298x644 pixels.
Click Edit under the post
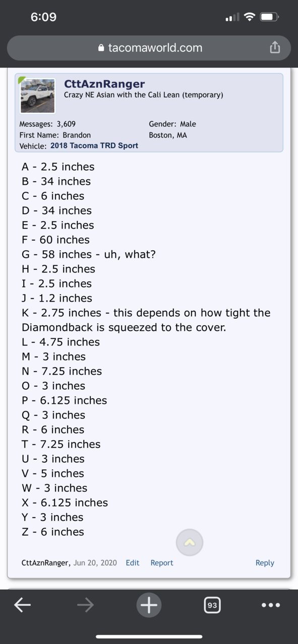[133, 563]
